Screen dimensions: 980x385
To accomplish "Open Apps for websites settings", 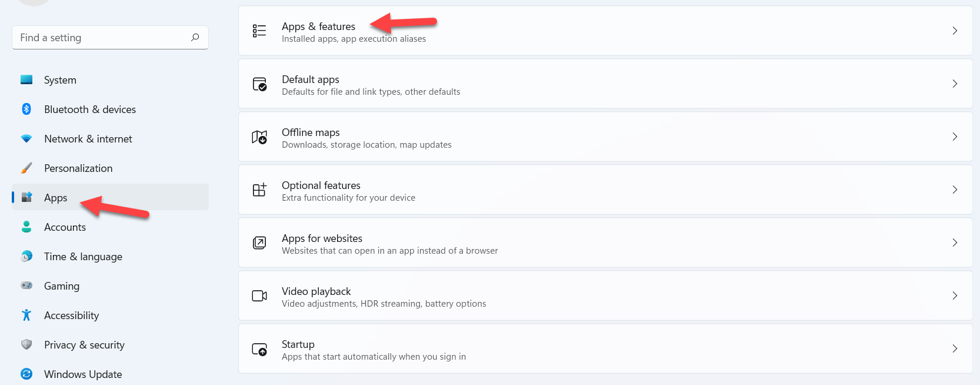I will [x=322, y=239].
